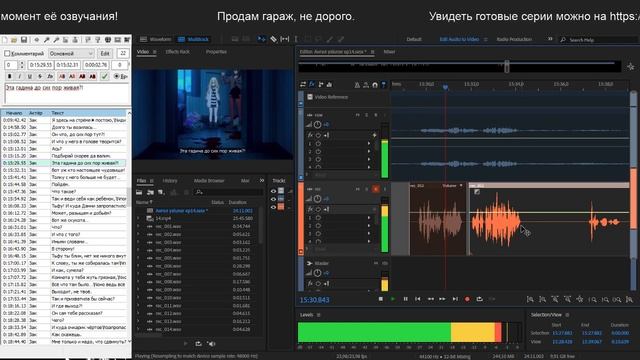This screenshot has height=360, width=640.
Task: Expand hidden workspaces chevron
Action: pyautogui.click(x=550, y=39)
